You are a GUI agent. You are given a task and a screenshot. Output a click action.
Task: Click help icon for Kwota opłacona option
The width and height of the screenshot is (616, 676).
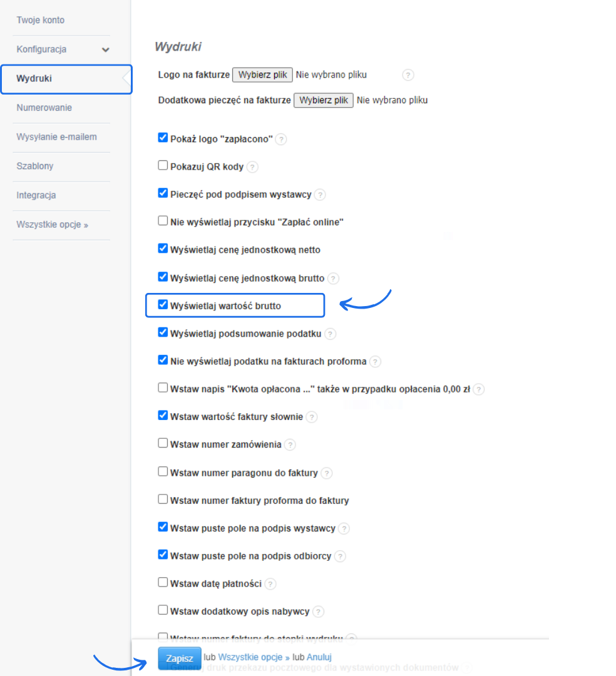[478, 389]
